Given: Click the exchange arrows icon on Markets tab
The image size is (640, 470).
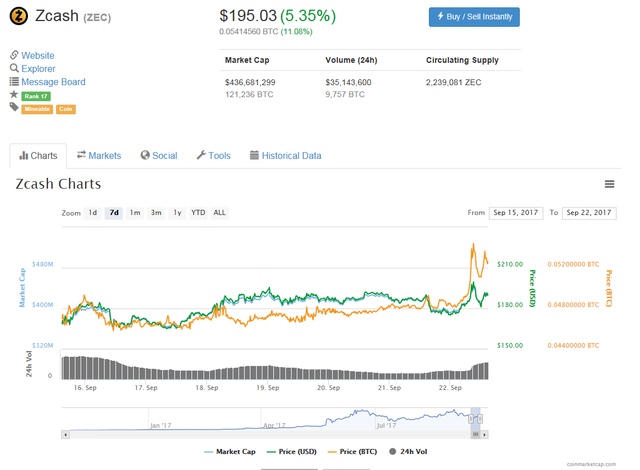Looking at the screenshot, I should tap(81, 154).
